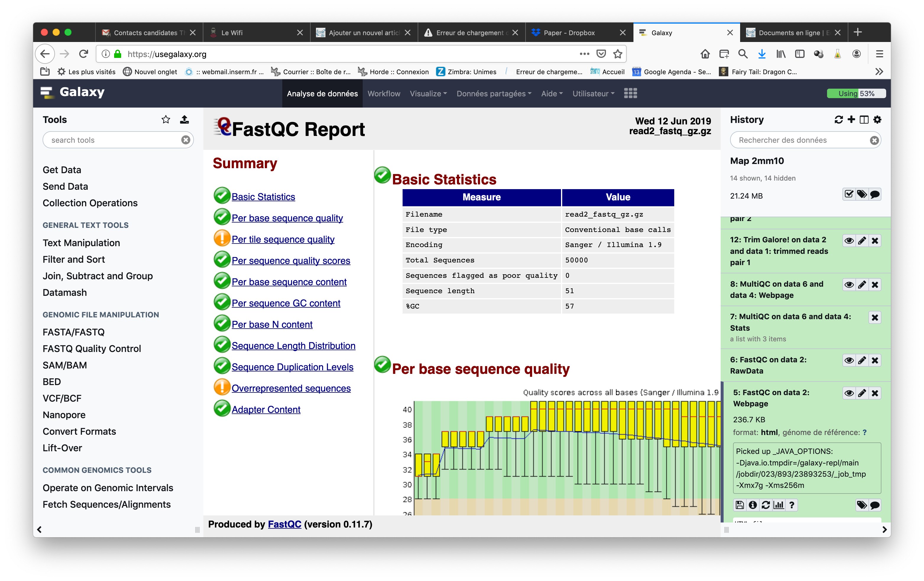
Task: View data of MultiQC Webpage dataset 8
Action: [x=849, y=285]
